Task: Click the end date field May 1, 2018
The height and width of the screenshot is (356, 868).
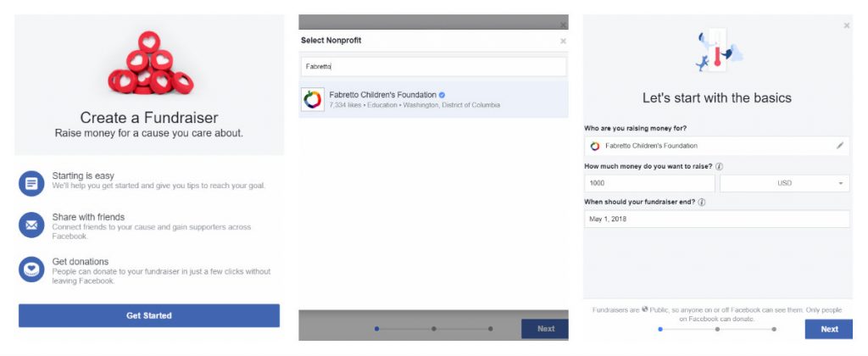Action: [x=717, y=220]
